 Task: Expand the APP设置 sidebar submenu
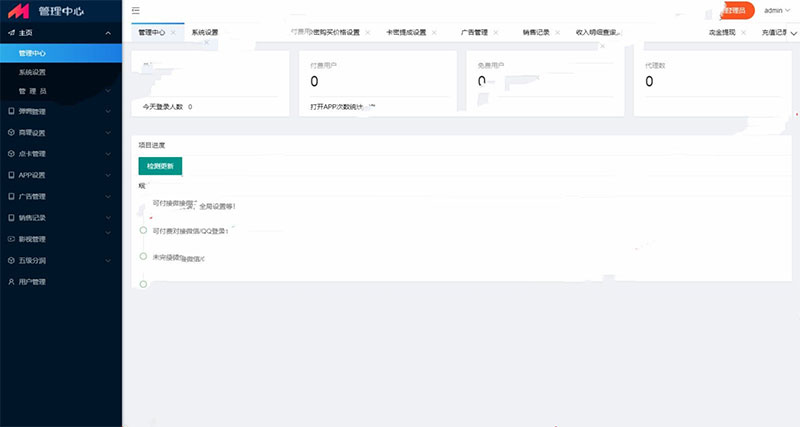click(x=108, y=175)
